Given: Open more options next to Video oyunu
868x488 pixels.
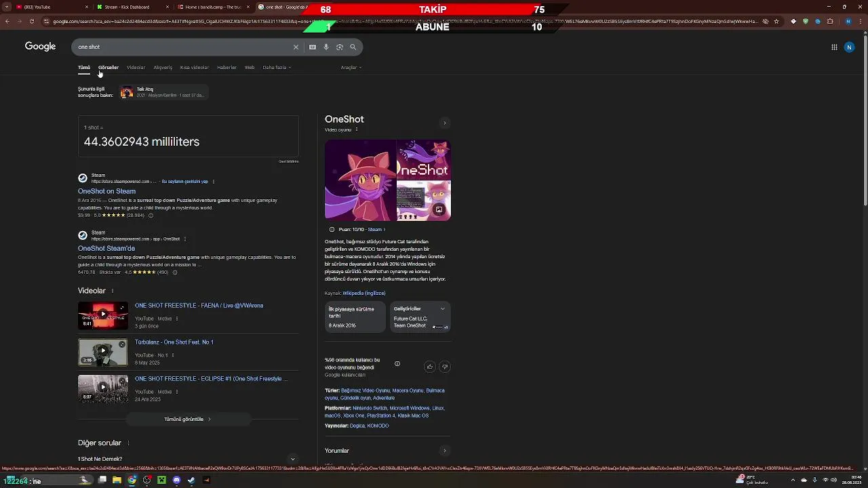Looking at the screenshot, I should 357,129.
